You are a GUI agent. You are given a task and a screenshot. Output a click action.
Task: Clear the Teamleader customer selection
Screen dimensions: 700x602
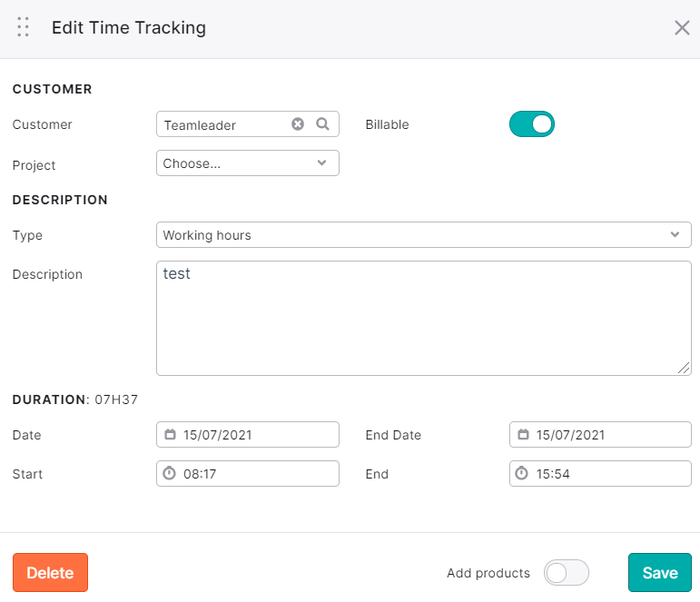298,123
